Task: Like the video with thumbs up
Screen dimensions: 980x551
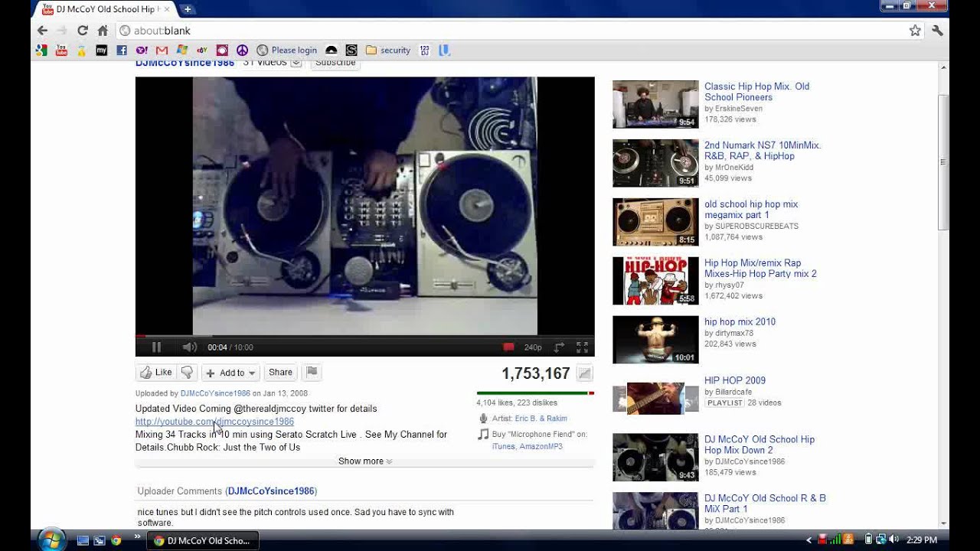Action: [x=155, y=373]
